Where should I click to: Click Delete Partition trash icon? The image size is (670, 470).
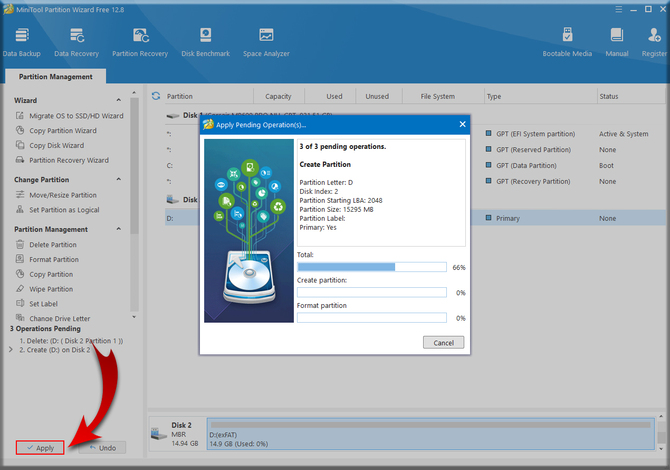(20, 244)
